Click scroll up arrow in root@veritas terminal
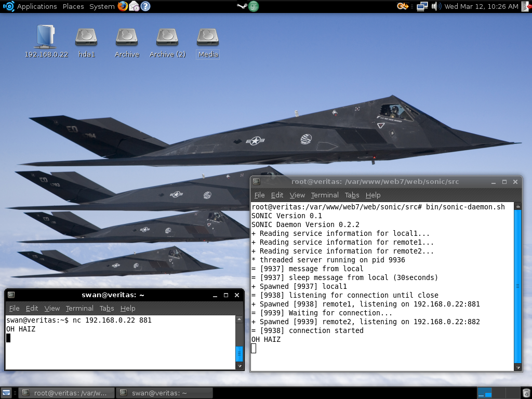Viewport: 532px width, 399px height. (517, 206)
